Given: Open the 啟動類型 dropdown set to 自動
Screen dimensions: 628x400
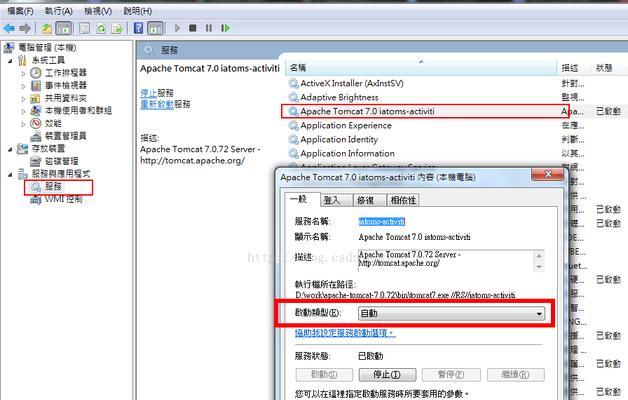Looking at the screenshot, I should tap(451, 313).
